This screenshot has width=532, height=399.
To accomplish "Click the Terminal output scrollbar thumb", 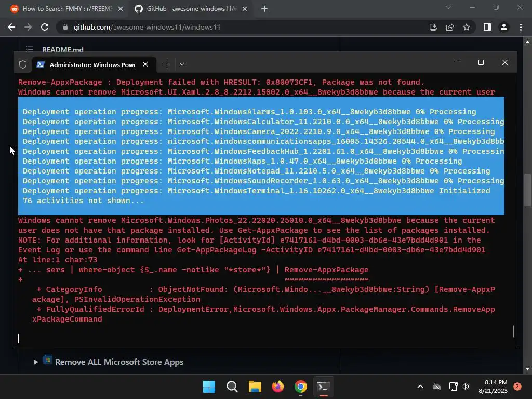I will click(514, 331).
